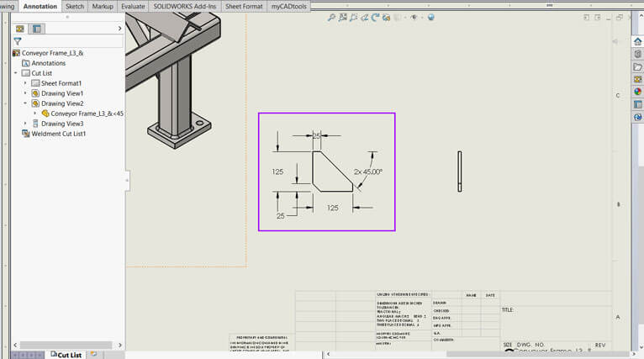Open File Explorer folder task pane tab
Viewport: 644px width, 359px height.
(637, 66)
